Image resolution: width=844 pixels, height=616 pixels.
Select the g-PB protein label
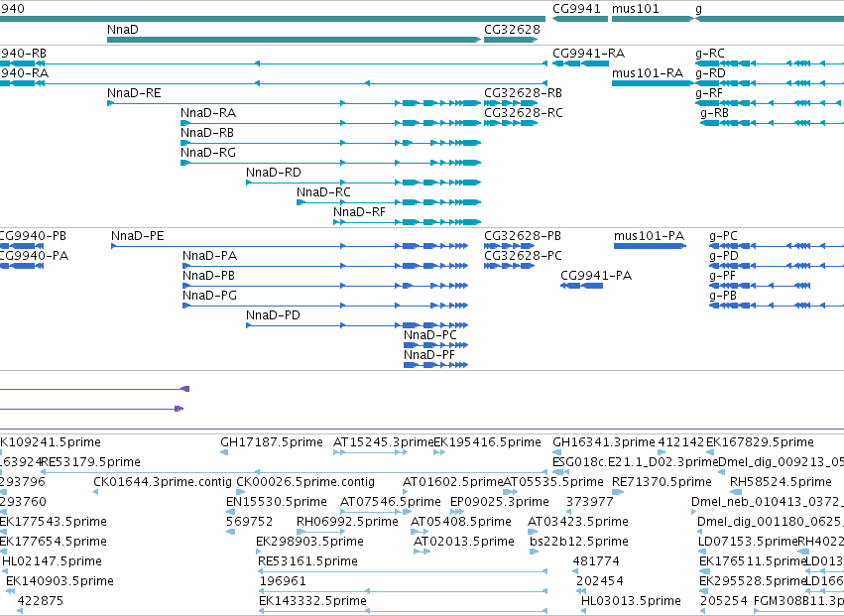click(x=723, y=295)
